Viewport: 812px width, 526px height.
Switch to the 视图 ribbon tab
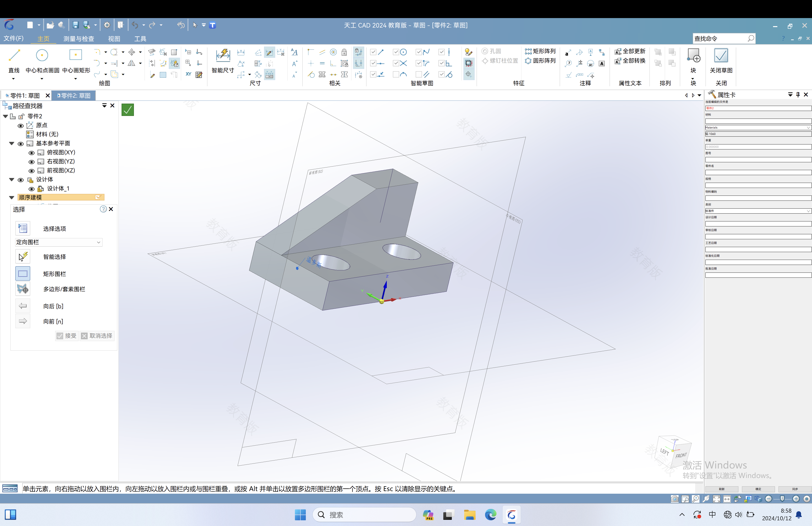[x=114, y=39]
